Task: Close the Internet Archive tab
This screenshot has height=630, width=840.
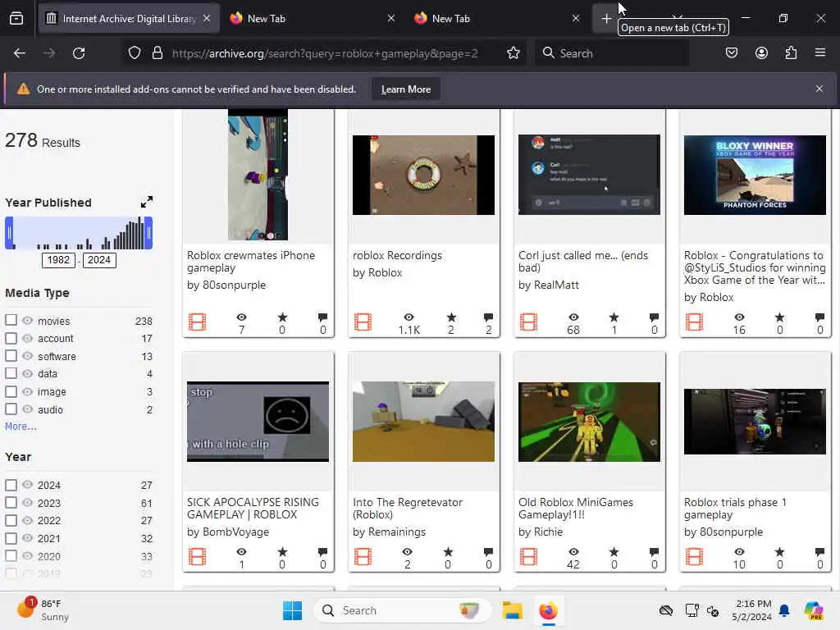Action: click(x=207, y=18)
